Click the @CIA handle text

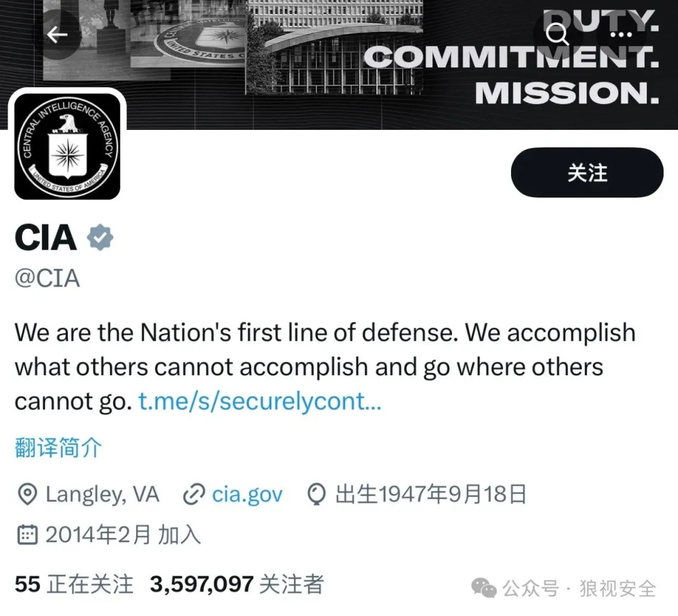48,278
